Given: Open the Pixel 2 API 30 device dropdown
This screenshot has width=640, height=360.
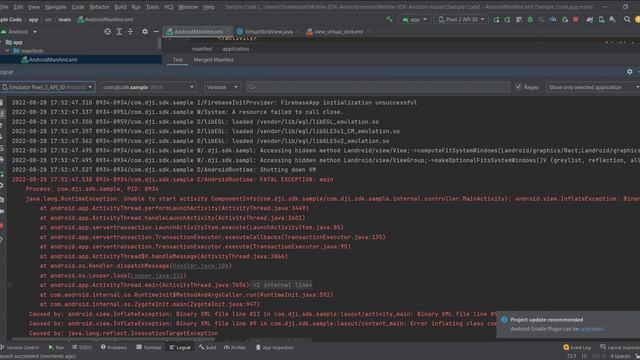Looking at the screenshot, I should point(461,19).
